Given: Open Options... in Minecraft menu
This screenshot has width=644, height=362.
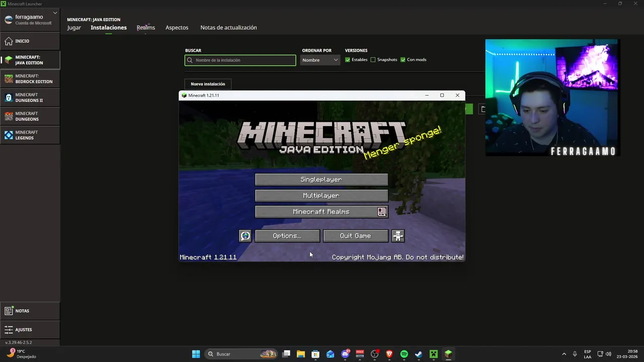Looking at the screenshot, I should (x=287, y=236).
